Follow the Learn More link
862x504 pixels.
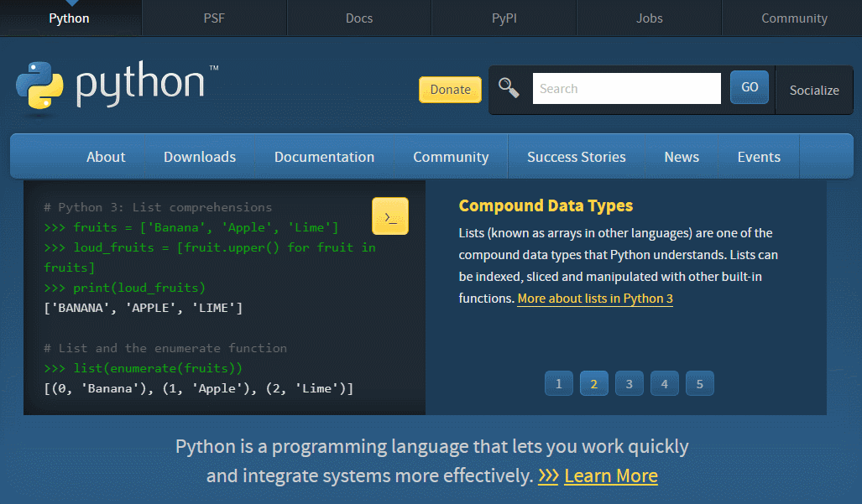[x=611, y=475]
